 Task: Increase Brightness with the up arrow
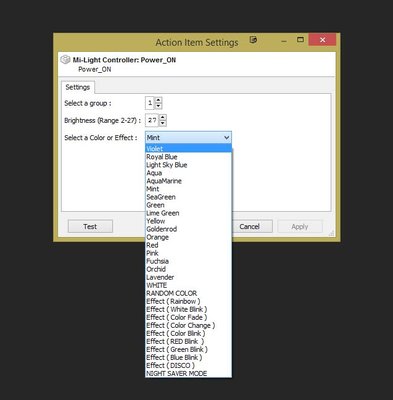[x=163, y=117]
